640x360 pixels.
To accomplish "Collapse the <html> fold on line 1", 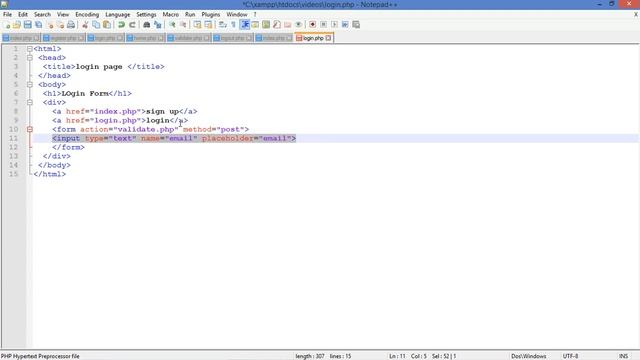I will click(x=30, y=49).
